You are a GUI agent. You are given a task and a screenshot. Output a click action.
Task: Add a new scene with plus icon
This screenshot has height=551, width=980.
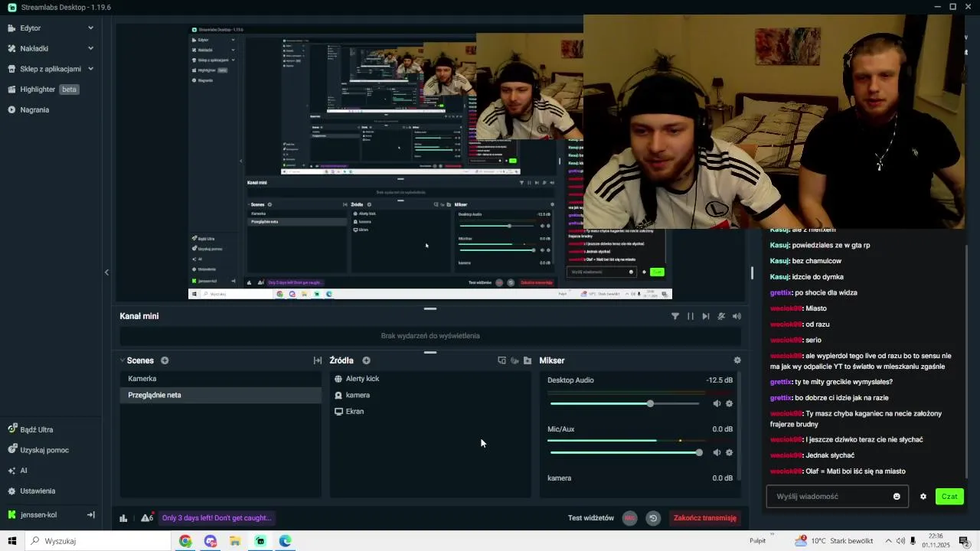click(x=165, y=360)
